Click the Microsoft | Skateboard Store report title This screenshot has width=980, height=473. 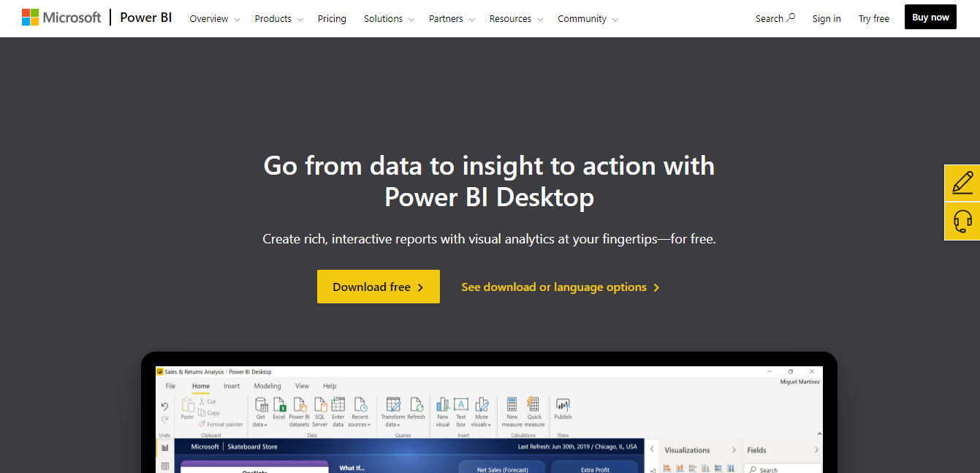tap(234, 447)
